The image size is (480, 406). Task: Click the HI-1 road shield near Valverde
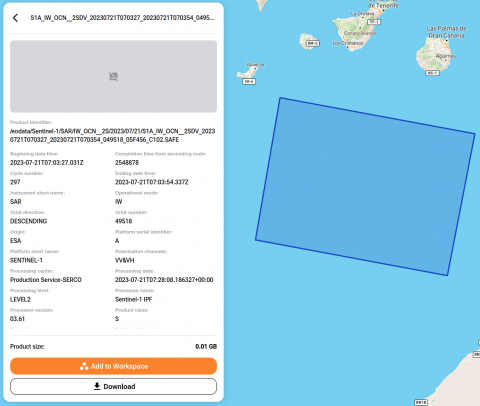[249, 81]
